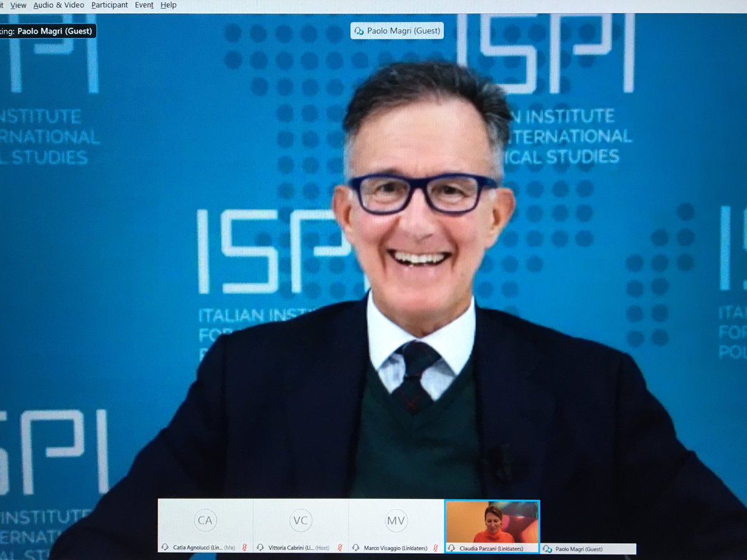Select the MV avatar circle for Marco Visaggio
Image resolution: width=747 pixels, height=560 pixels.
[397, 520]
